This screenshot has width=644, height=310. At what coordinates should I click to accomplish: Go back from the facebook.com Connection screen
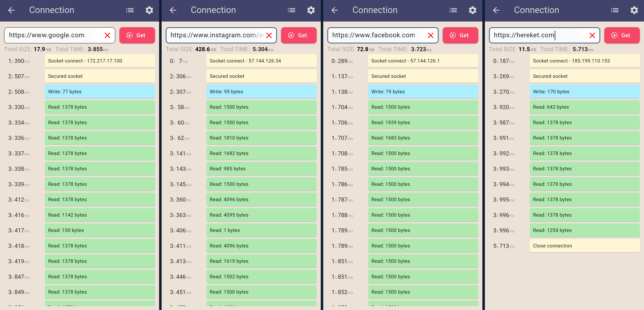335,10
